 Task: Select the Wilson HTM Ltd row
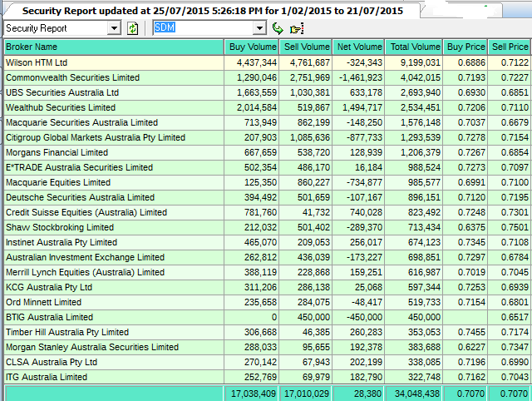tap(268, 63)
